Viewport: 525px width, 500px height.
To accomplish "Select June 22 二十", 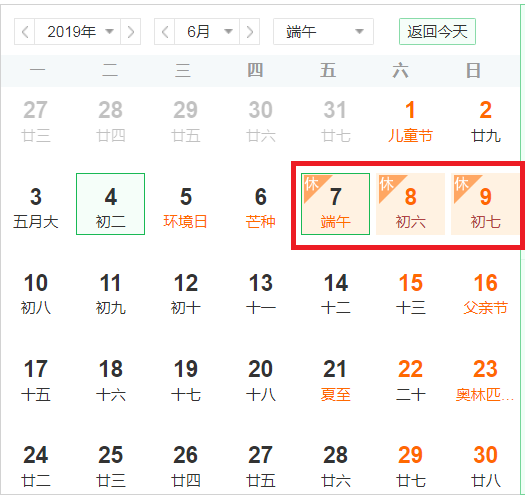I will (410, 380).
